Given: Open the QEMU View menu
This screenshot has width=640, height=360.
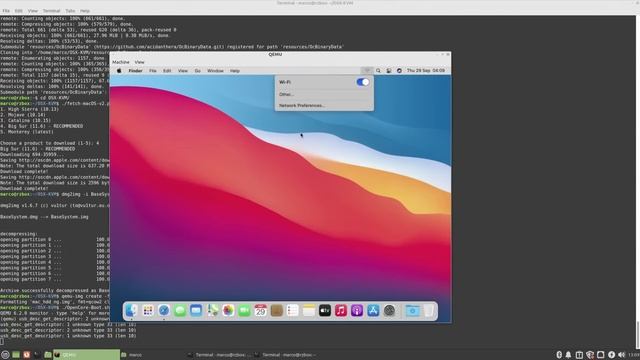Looking at the screenshot, I should coord(140,62).
